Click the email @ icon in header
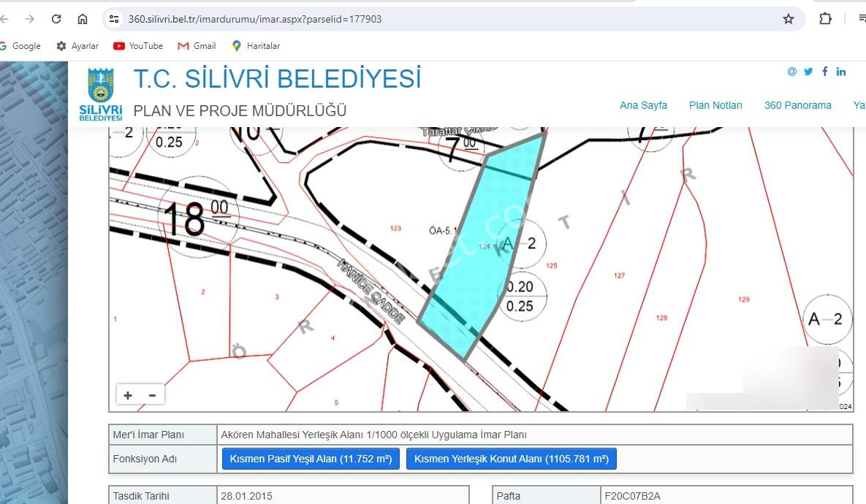The height and width of the screenshot is (504, 866). click(x=792, y=71)
